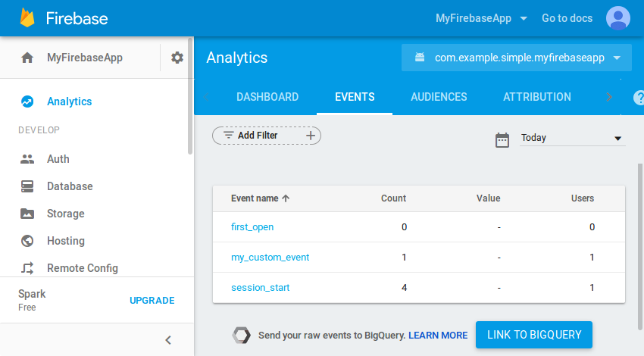Open project settings gear icon
644x356 pixels.
click(177, 58)
